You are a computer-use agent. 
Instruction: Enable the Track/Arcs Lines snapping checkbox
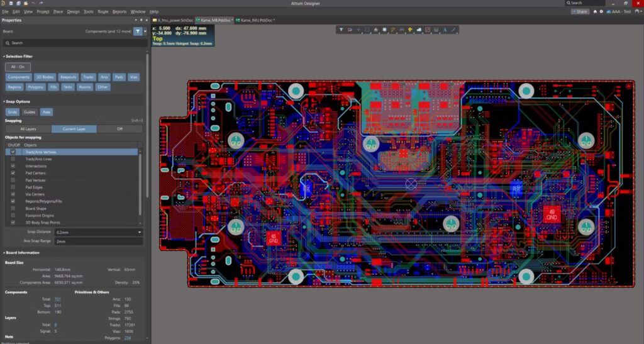point(13,159)
